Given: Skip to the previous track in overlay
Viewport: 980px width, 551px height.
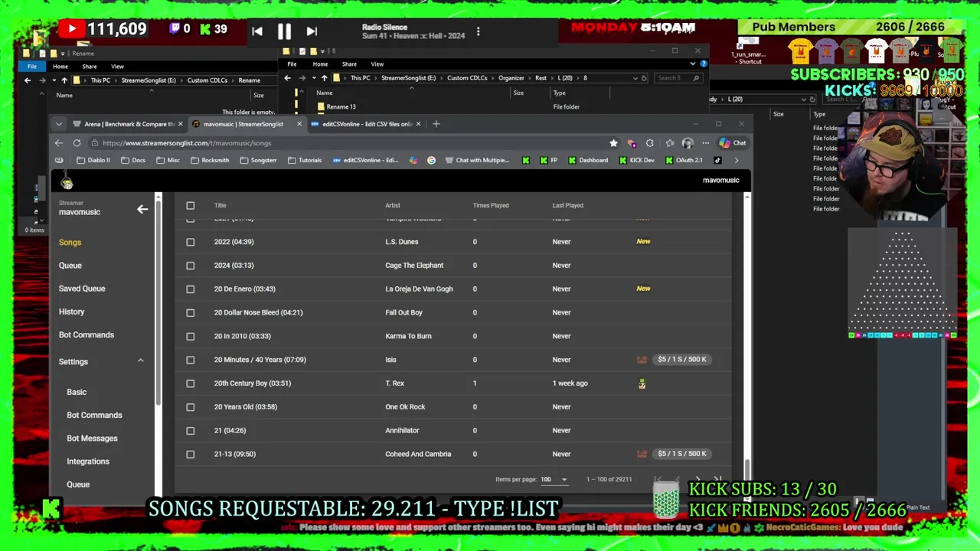Looking at the screenshot, I should tap(257, 31).
